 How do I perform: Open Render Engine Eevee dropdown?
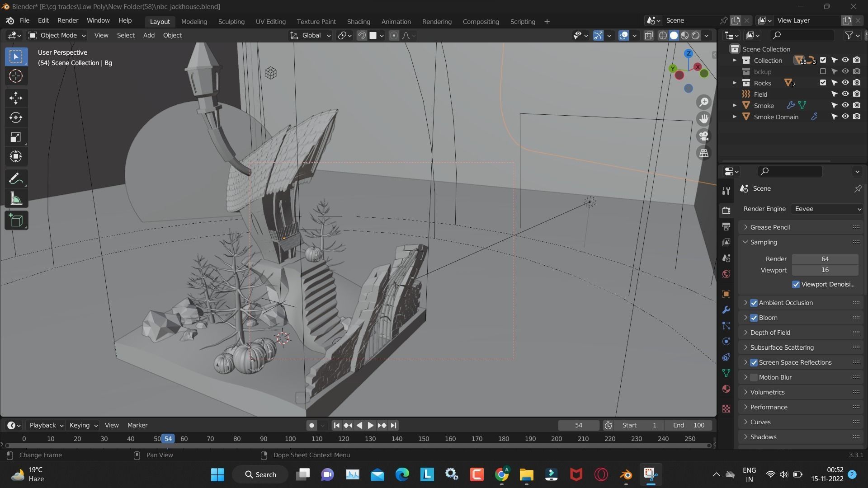click(x=827, y=209)
